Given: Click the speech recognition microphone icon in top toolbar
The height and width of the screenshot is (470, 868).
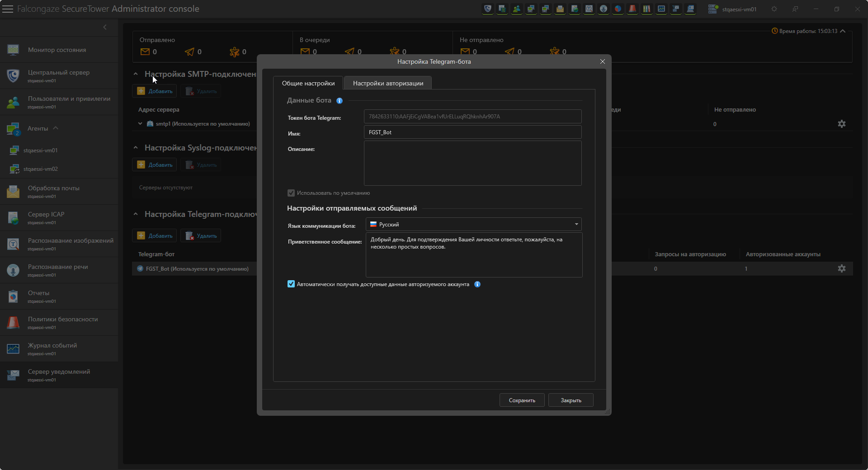Looking at the screenshot, I should [604, 9].
